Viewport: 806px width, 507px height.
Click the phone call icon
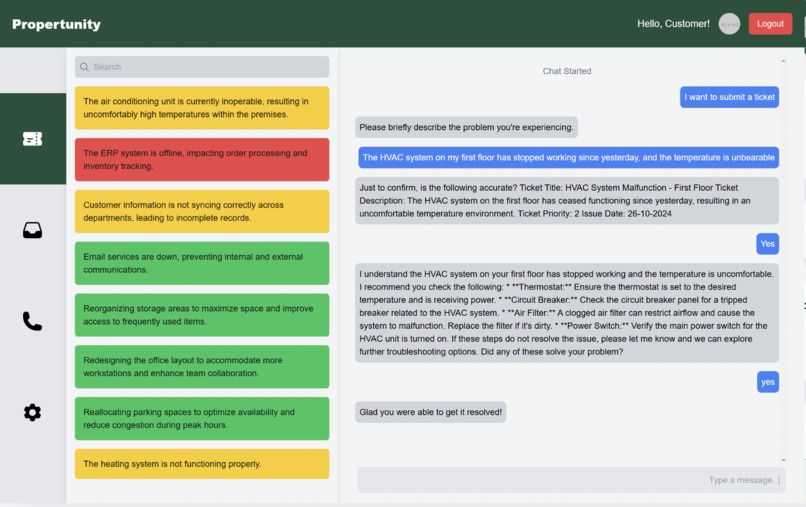pyautogui.click(x=32, y=321)
